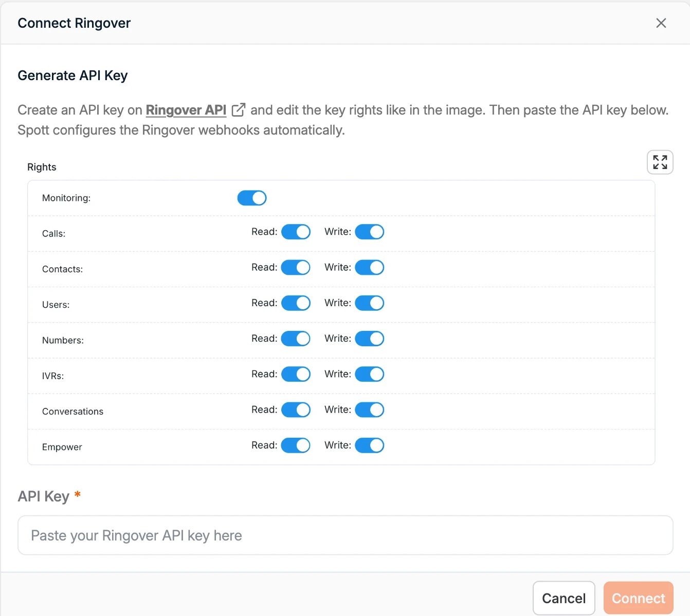Click the 'IVRs:' row label
The image size is (690, 616).
53,376
